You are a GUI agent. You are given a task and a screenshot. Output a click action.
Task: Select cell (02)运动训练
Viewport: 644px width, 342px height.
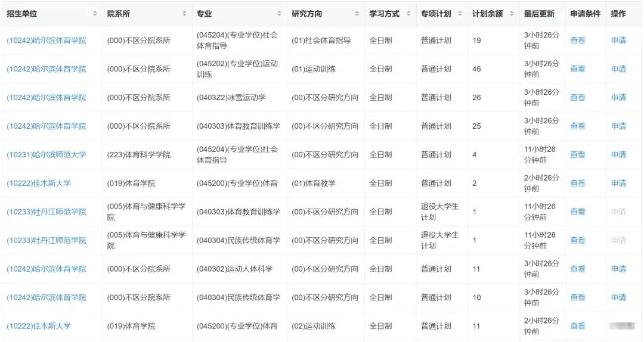(314, 326)
